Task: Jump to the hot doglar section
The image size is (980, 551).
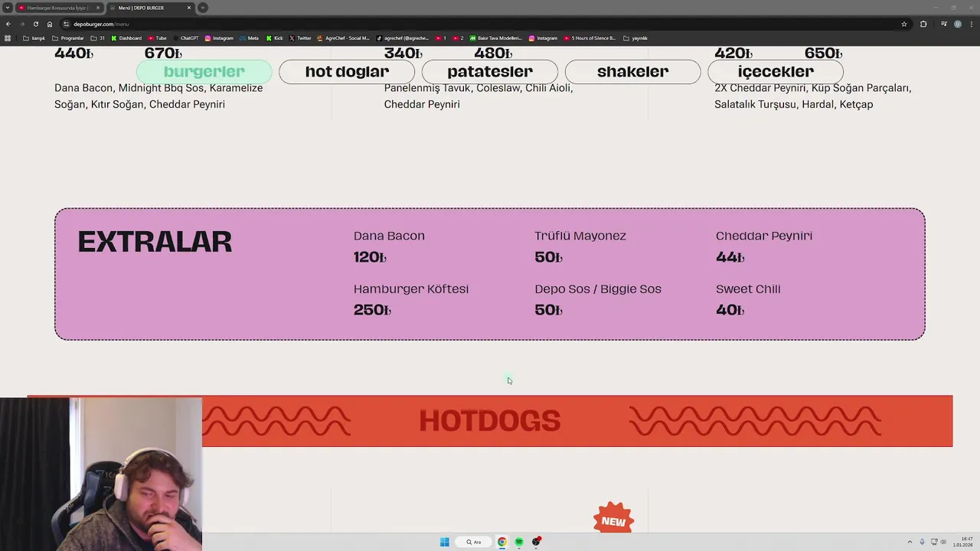Action: point(347,71)
